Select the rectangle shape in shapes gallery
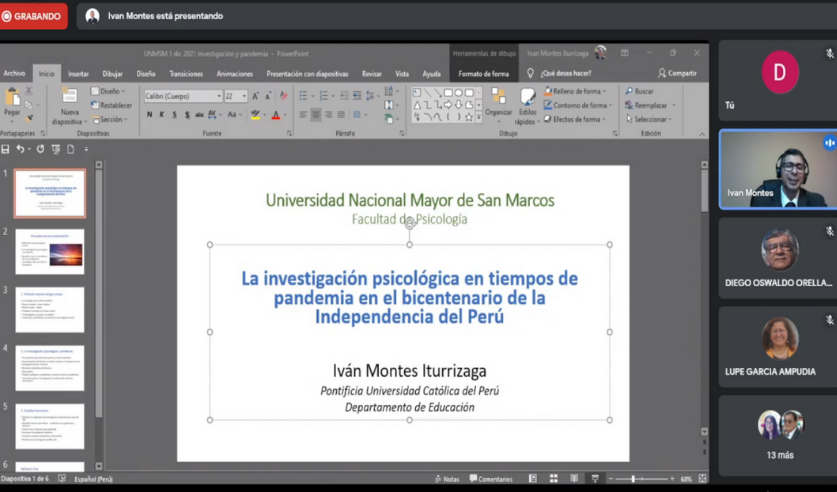Image resolution: width=837 pixels, height=492 pixels. pos(448,93)
